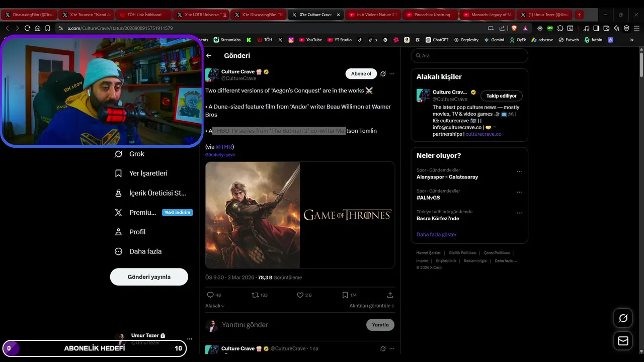Click the browser address bar URL
Screen dimensions: 644x362
[120, 28]
